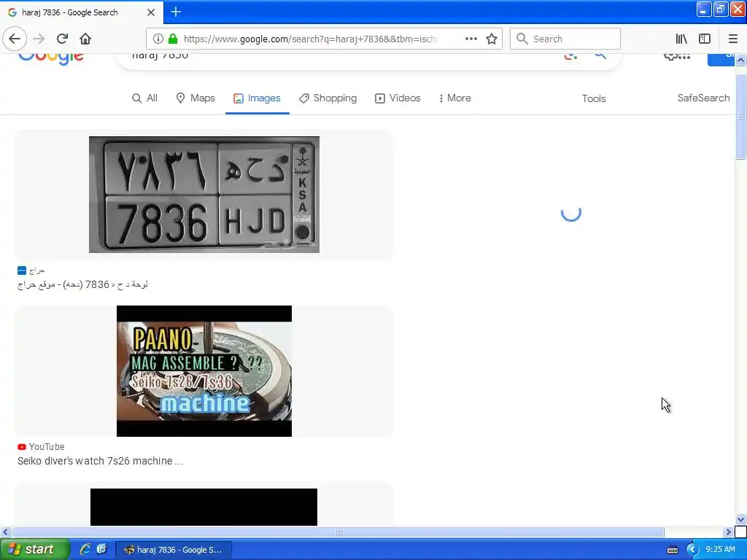Open the home page via house icon

[85, 39]
